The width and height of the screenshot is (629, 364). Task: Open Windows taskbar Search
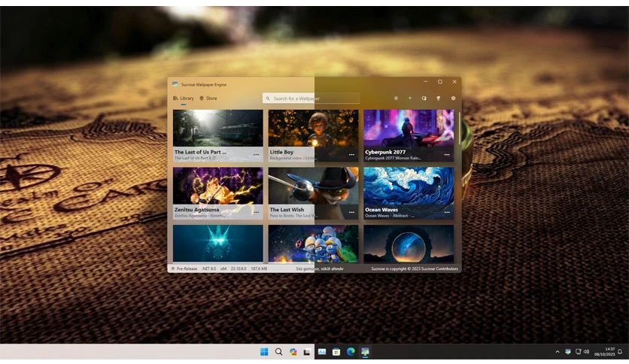[x=278, y=352]
